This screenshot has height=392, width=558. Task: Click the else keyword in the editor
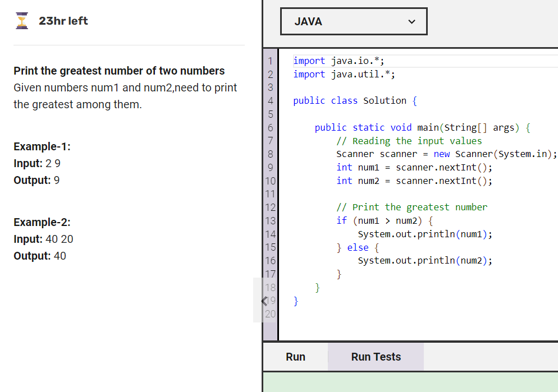[358, 247]
